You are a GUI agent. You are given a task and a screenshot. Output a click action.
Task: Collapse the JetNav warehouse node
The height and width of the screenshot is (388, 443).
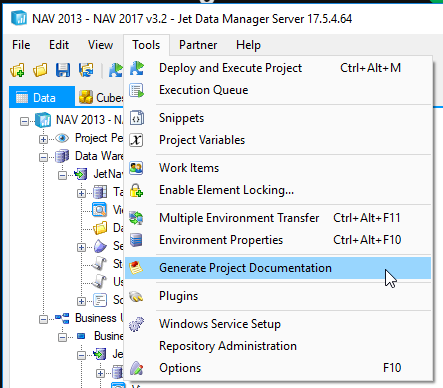[62, 175]
